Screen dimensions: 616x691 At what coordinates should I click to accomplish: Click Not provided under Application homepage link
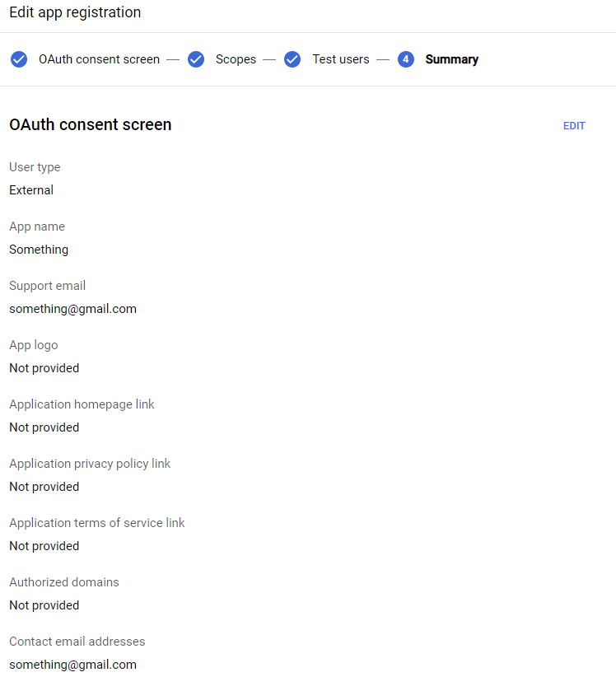coord(44,427)
